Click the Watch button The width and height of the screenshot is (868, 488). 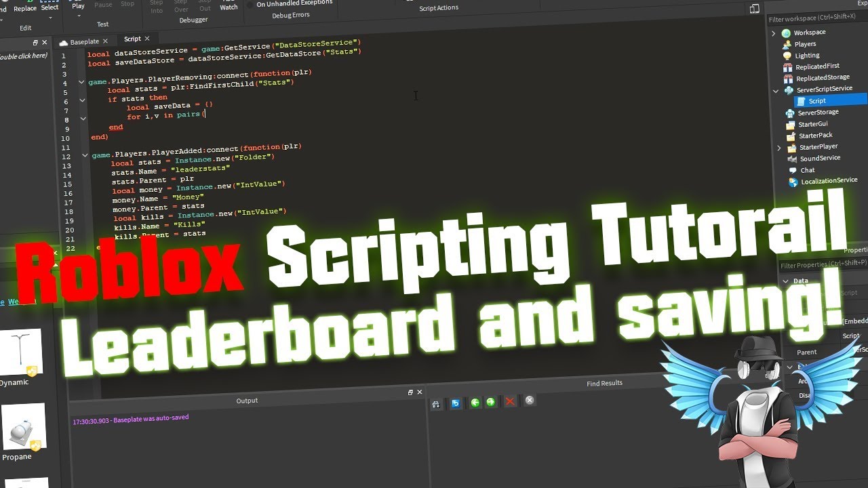click(x=229, y=7)
